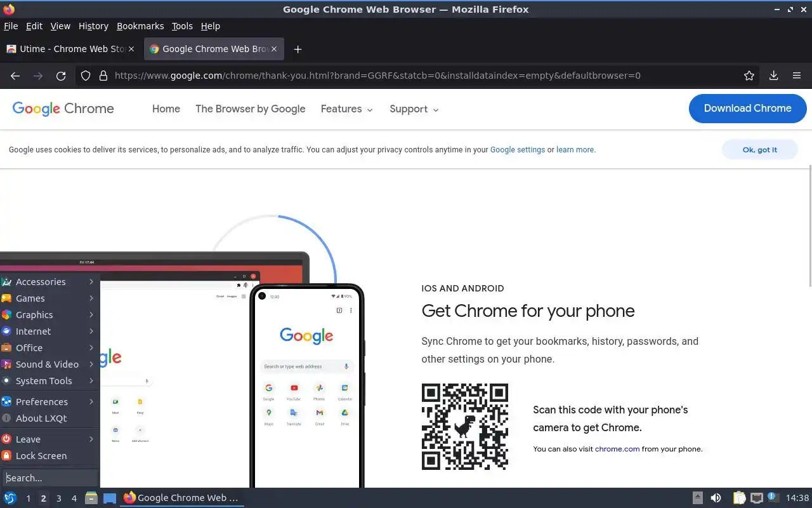Click the clipboard manager tray icon
812x508 pixels.
(739, 498)
